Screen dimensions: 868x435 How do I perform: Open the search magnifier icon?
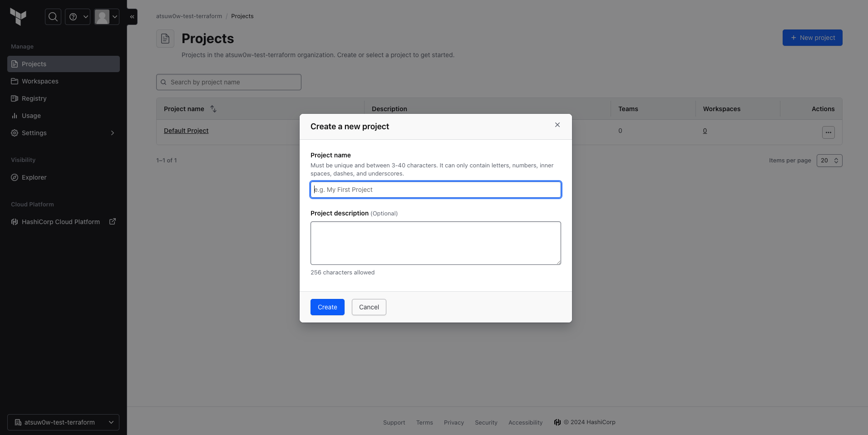tap(53, 17)
